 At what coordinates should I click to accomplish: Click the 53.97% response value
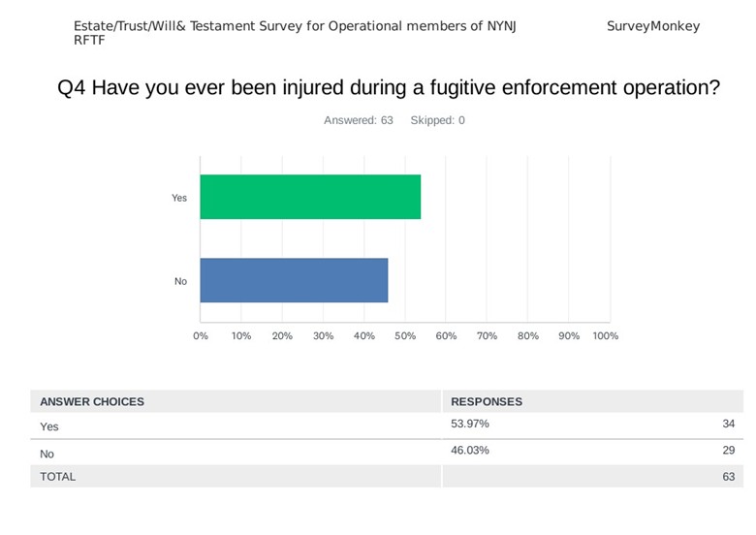471,425
